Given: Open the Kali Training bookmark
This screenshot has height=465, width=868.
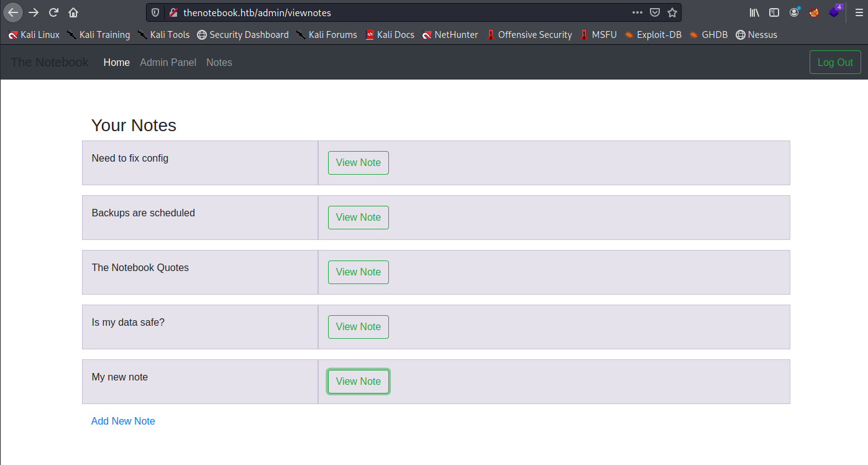Looking at the screenshot, I should tap(99, 35).
